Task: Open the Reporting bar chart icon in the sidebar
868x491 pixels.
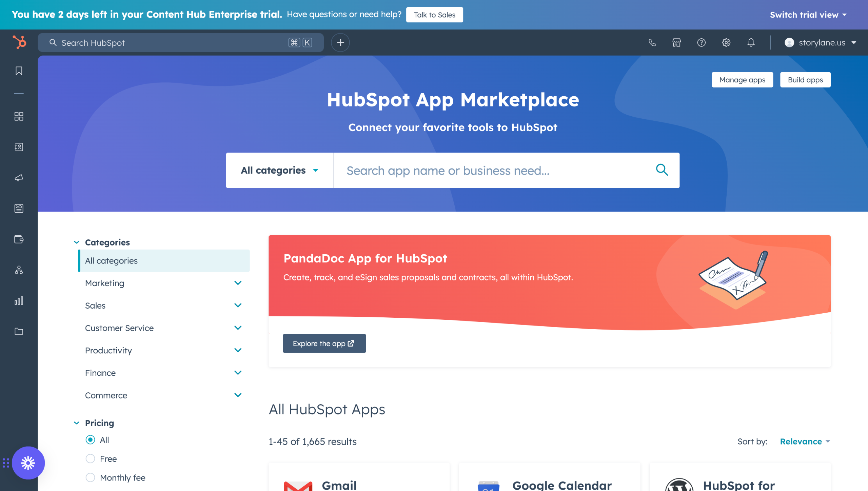Action: tap(19, 300)
